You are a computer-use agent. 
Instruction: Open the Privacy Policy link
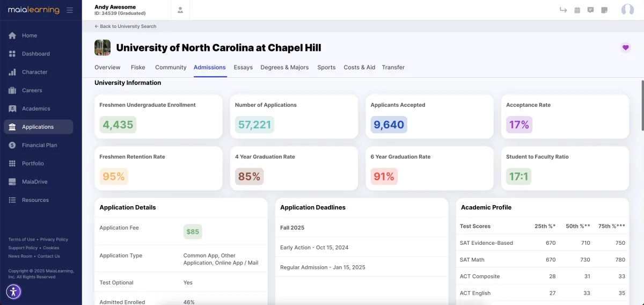coord(54,239)
